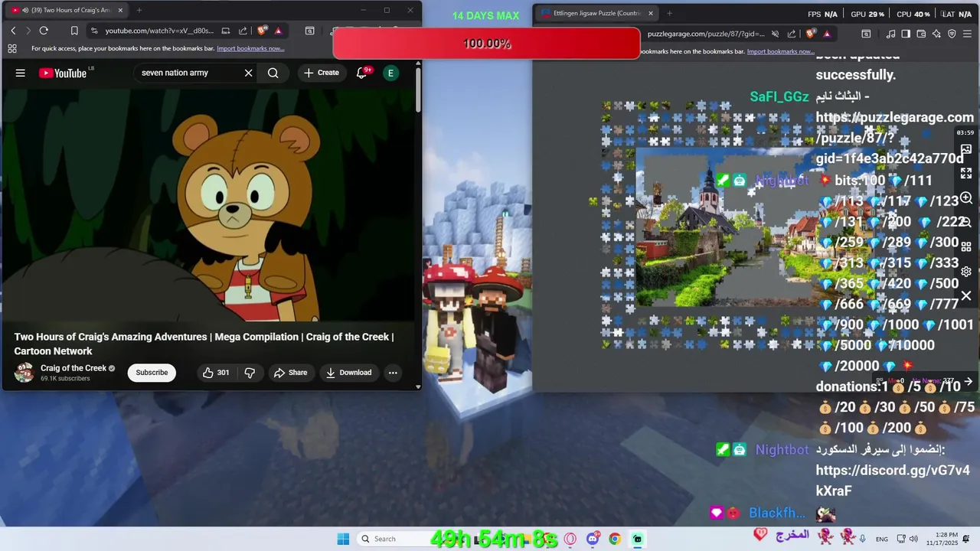
Task: Dislike the Craig of the Creek video
Action: 250,373
